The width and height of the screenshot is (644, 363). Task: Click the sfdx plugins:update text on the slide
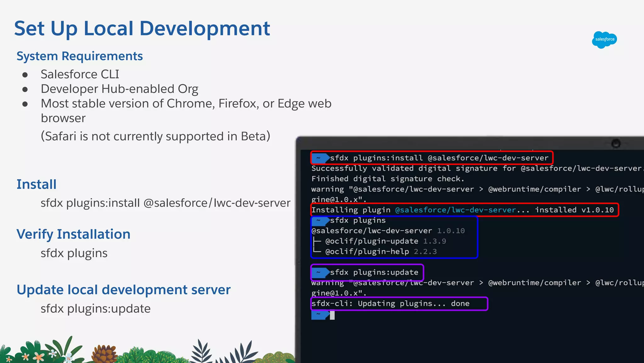click(95, 309)
